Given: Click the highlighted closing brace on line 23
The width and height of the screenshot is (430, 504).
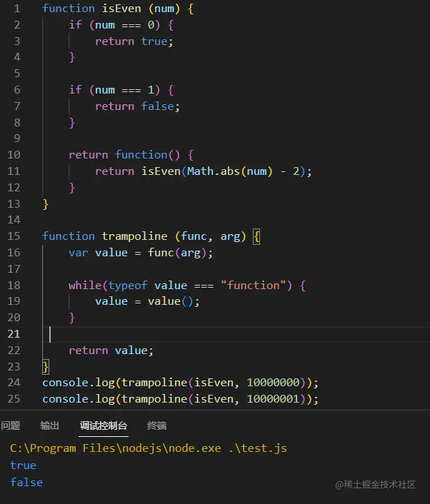Looking at the screenshot, I should [46, 367].
